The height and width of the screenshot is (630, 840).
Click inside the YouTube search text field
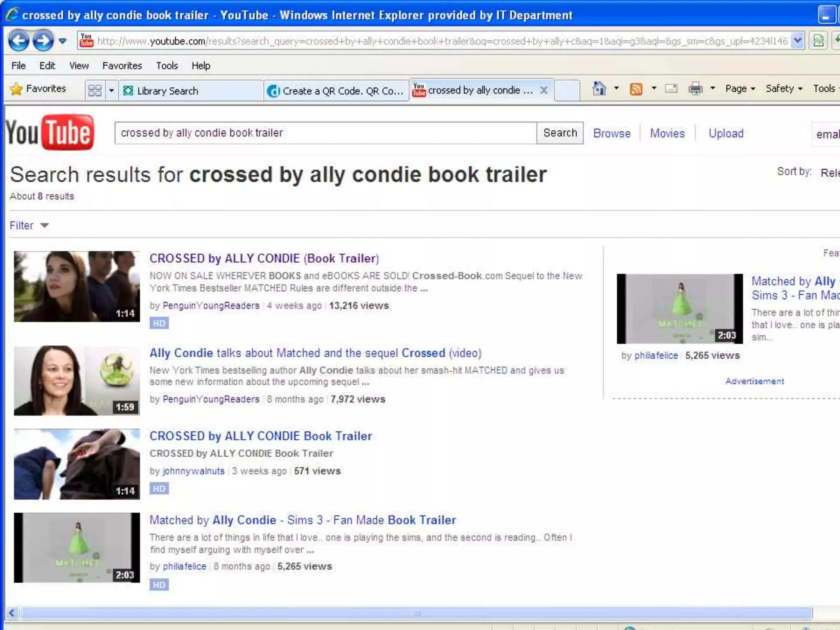click(x=325, y=133)
